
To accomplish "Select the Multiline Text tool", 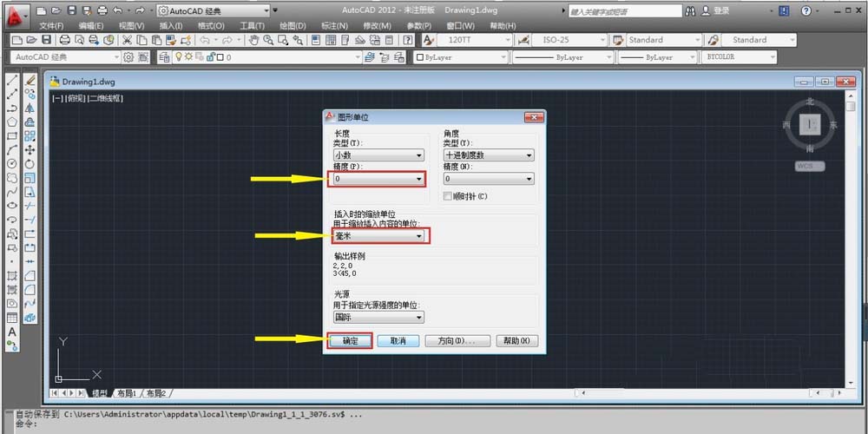I will click(11, 332).
